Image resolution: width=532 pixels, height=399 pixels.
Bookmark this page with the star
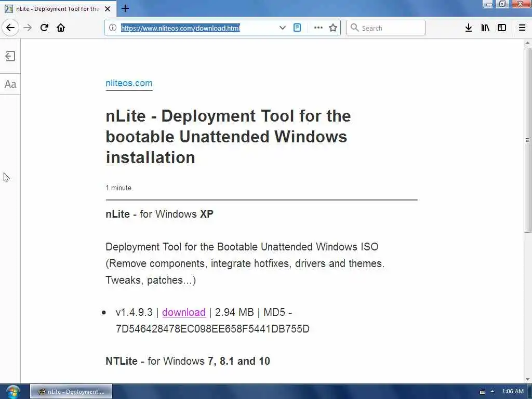pyautogui.click(x=333, y=28)
